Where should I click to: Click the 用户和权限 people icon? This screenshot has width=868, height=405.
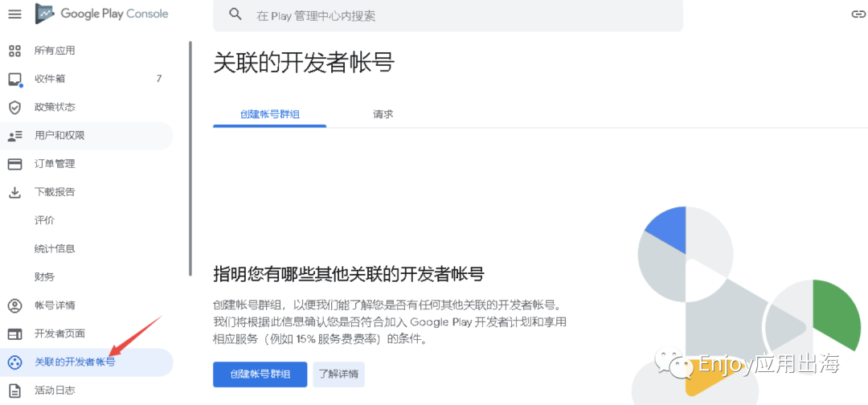pyautogui.click(x=15, y=136)
